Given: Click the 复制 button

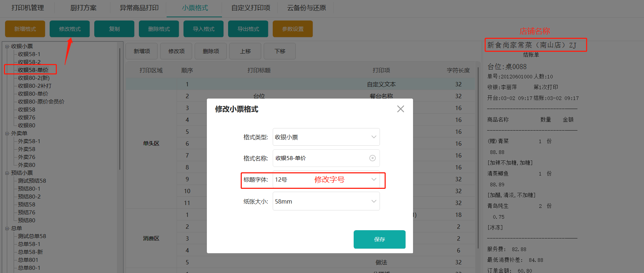Looking at the screenshot, I should pyautogui.click(x=114, y=29).
